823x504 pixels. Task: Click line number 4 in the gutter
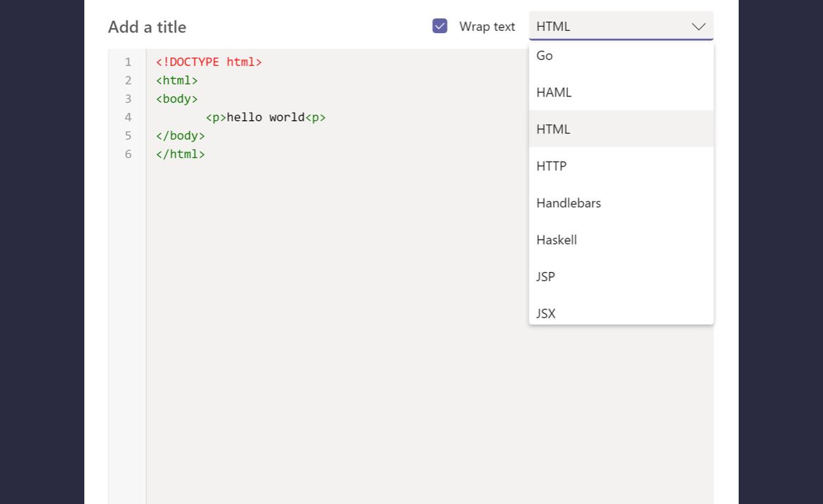(128, 117)
